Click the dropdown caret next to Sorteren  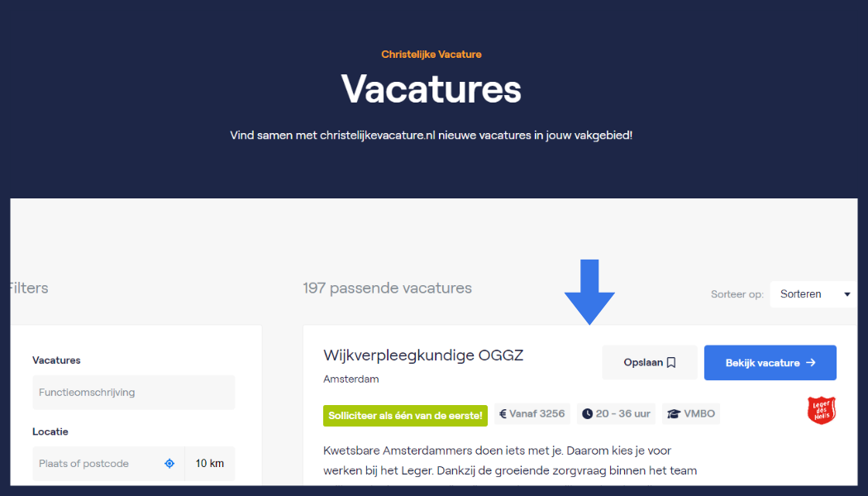(x=847, y=294)
